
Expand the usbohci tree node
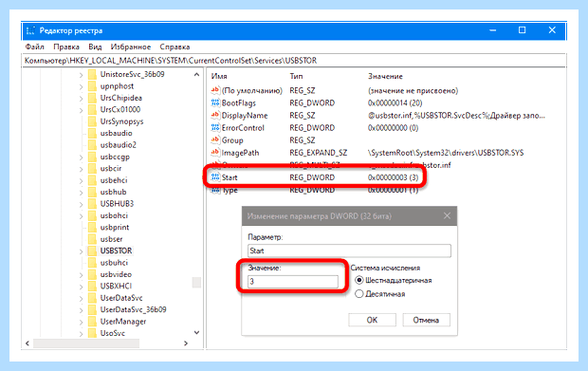click(x=81, y=216)
